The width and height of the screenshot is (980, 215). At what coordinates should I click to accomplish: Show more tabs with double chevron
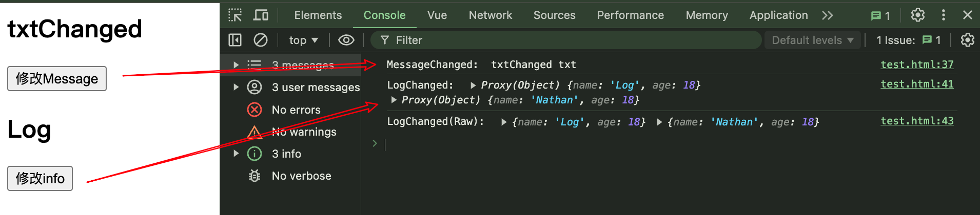[827, 15]
